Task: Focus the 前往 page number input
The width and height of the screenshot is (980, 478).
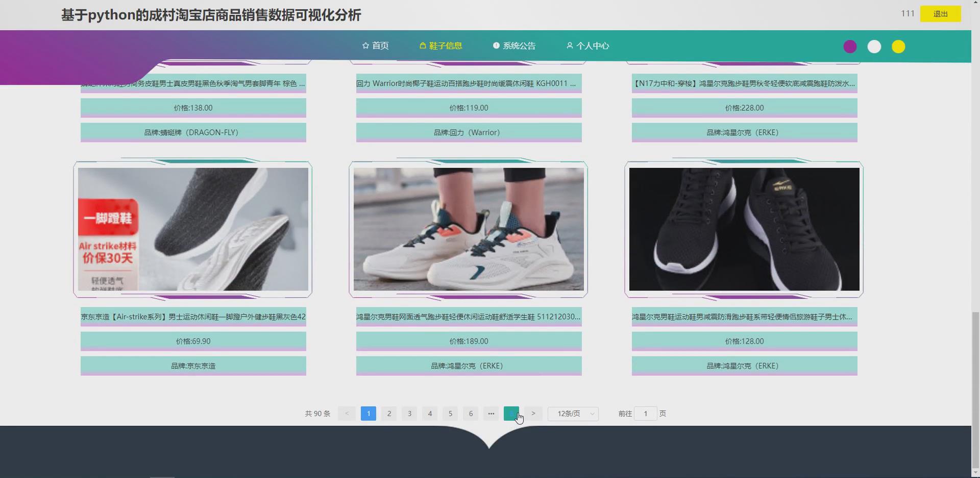Action: point(646,414)
